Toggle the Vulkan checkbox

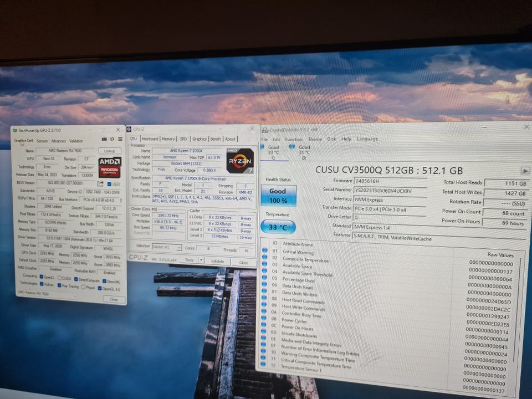(x=42, y=284)
